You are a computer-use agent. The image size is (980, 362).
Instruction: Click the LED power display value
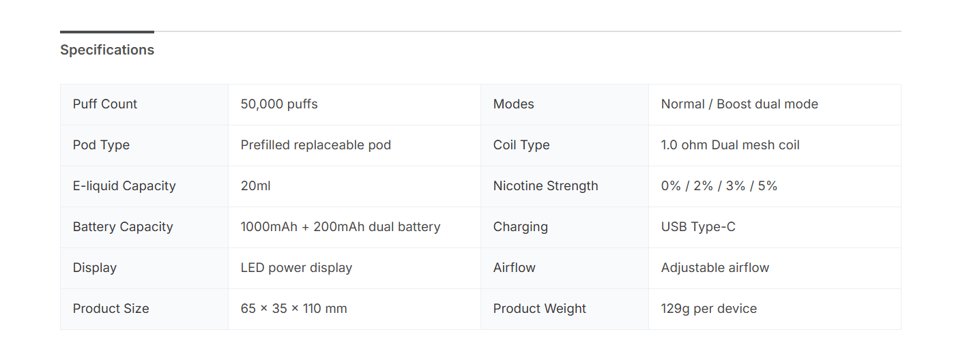(296, 268)
